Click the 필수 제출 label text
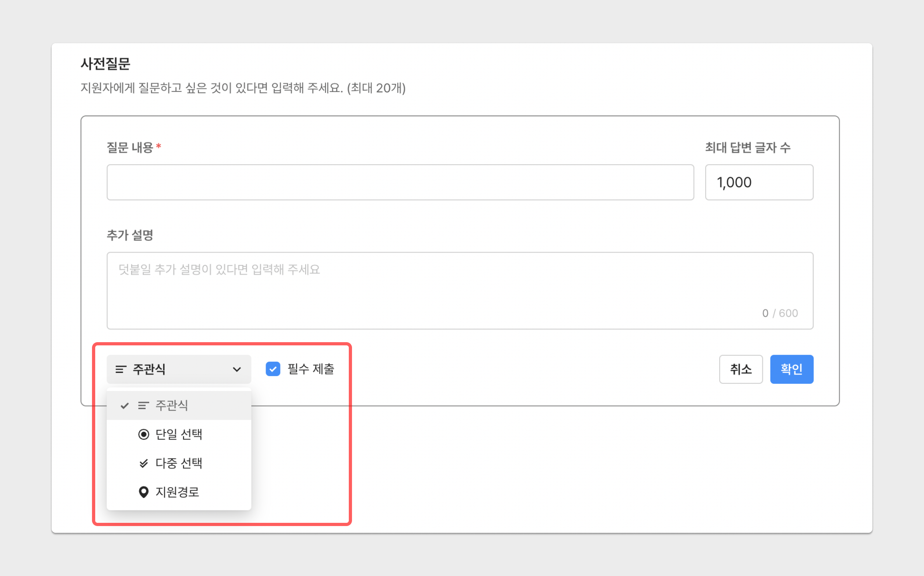Image resolution: width=924 pixels, height=576 pixels. [x=311, y=369]
